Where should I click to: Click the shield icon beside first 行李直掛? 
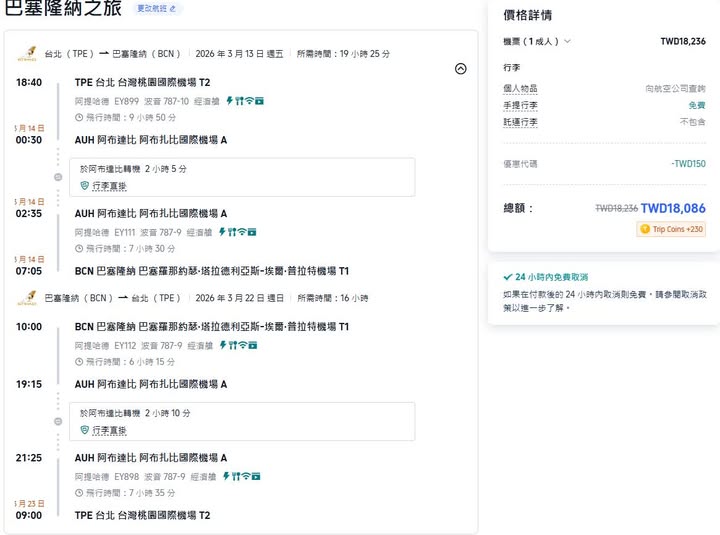[85, 185]
